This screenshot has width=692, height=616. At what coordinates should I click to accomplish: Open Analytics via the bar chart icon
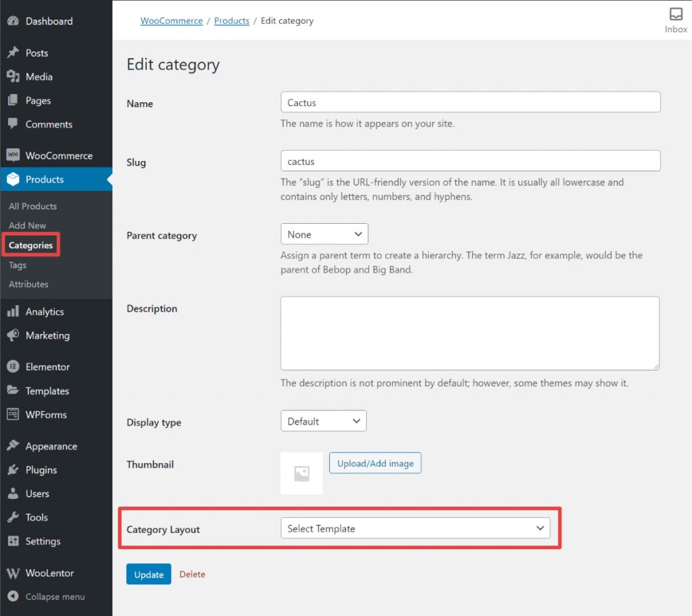tap(14, 312)
